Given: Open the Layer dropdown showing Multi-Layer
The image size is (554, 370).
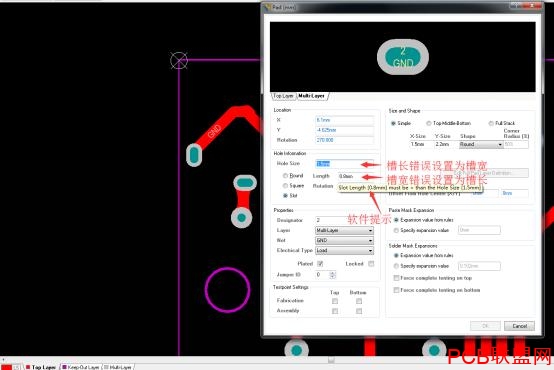Looking at the screenshot, I should tap(344, 230).
